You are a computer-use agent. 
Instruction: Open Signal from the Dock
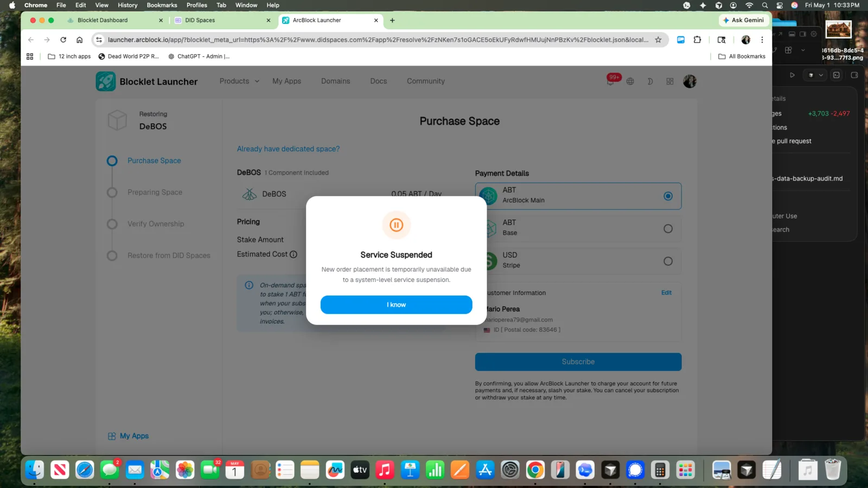[635, 470]
